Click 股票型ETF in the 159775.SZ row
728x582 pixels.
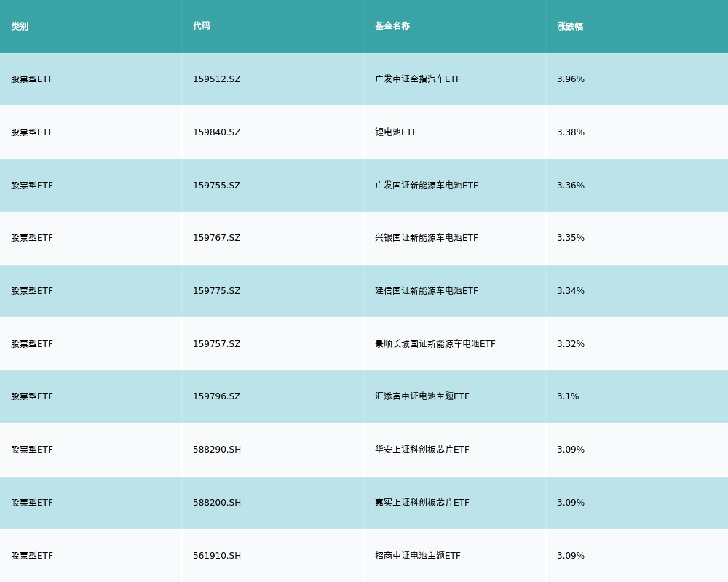(x=32, y=291)
